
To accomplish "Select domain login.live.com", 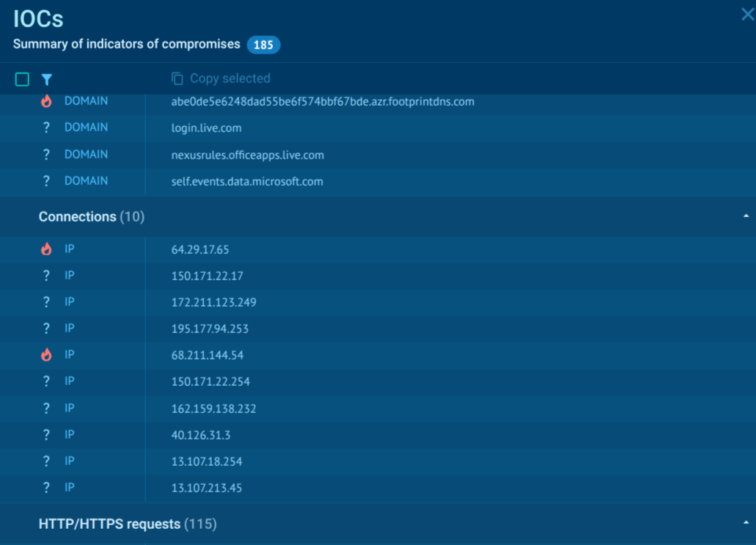I will (x=206, y=128).
